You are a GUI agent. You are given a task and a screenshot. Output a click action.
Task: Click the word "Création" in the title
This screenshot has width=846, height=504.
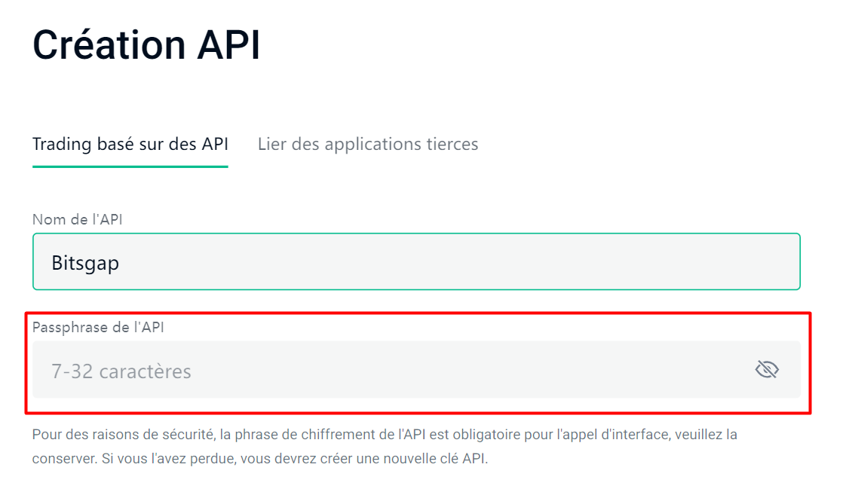point(109,45)
